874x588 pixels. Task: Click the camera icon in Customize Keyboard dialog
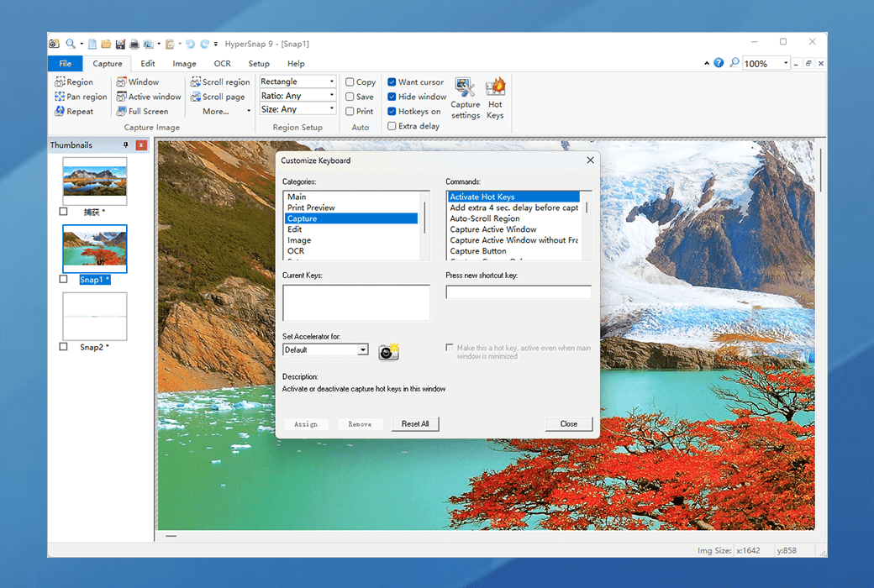pos(388,352)
